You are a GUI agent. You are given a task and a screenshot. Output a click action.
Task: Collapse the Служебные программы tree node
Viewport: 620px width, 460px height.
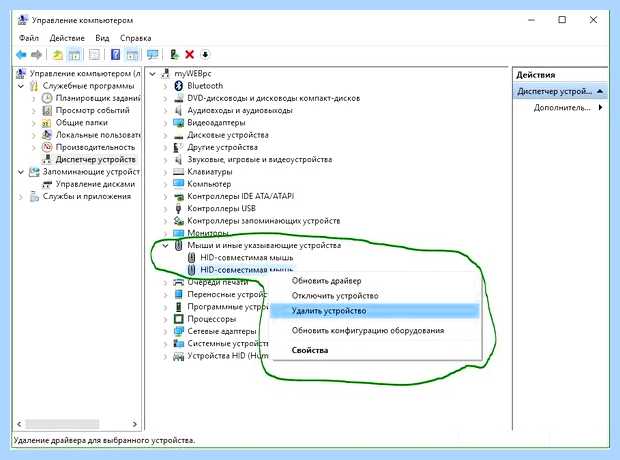[21, 86]
